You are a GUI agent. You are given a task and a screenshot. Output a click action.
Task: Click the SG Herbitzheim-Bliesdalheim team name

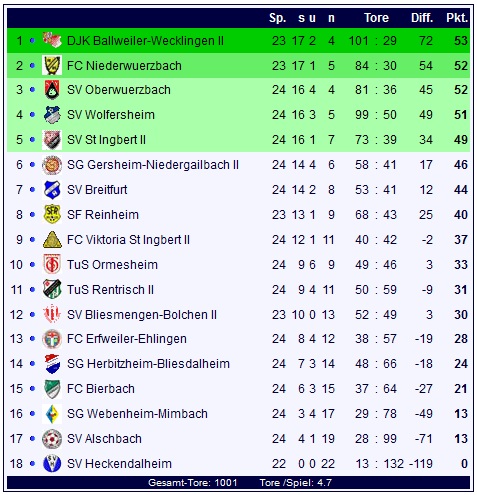[148, 364]
